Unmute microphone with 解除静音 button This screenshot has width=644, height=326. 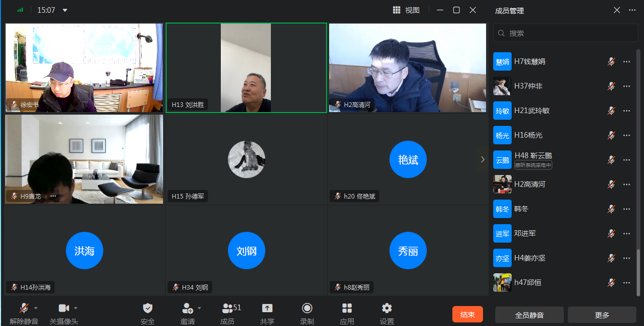pos(24,308)
